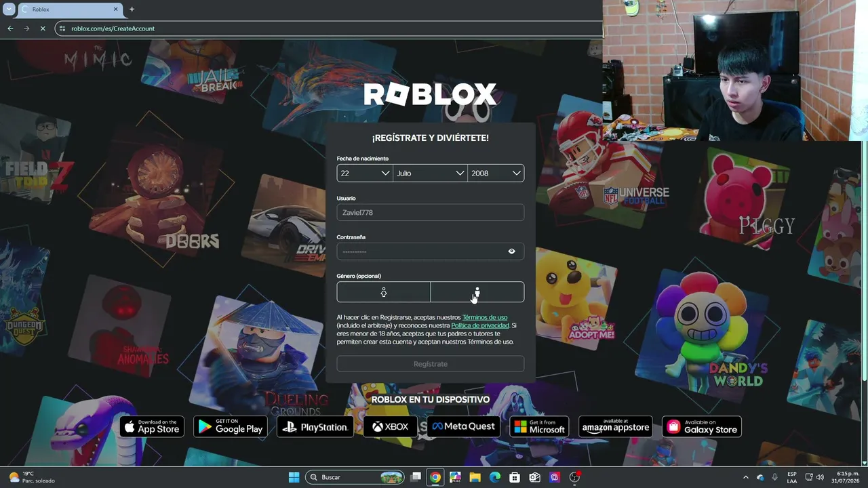Image resolution: width=868 pixels, height=488 pixels.
Task: Select the female gender option
Action: tap(384, 292)
